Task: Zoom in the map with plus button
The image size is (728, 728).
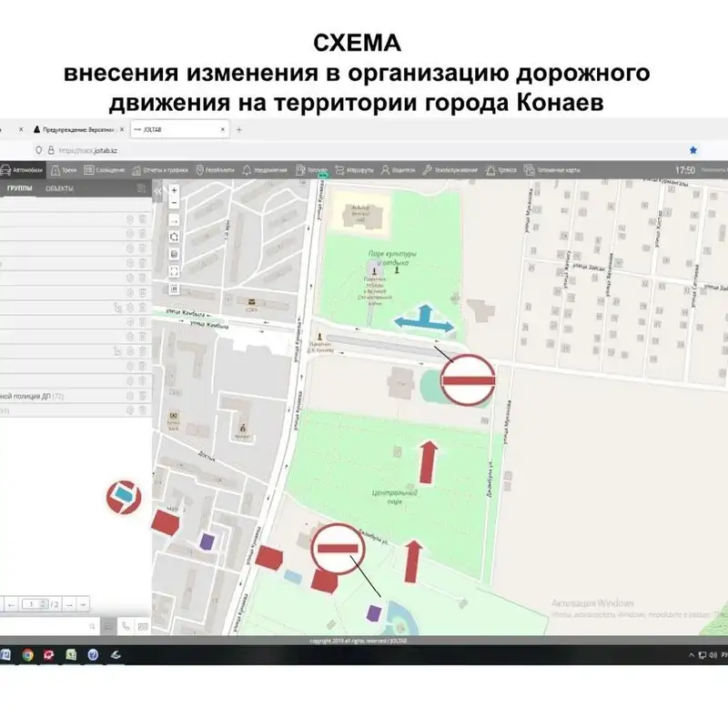Action: pyautogui.click(x=174, y=191)
